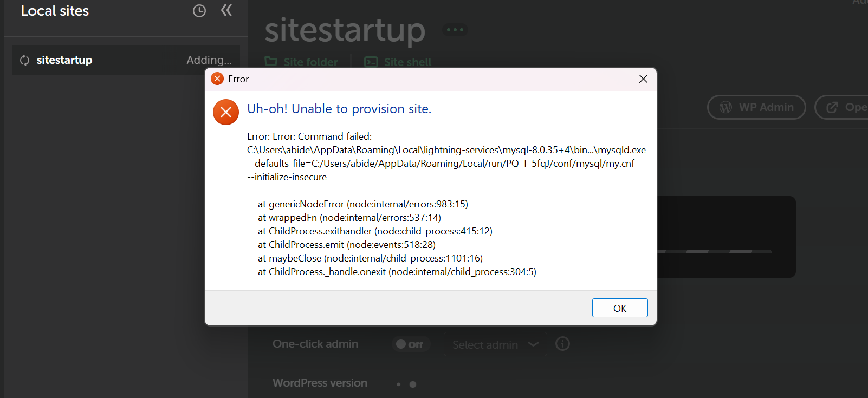Click the provisioning progress bar behind dialog

point(714,252)
